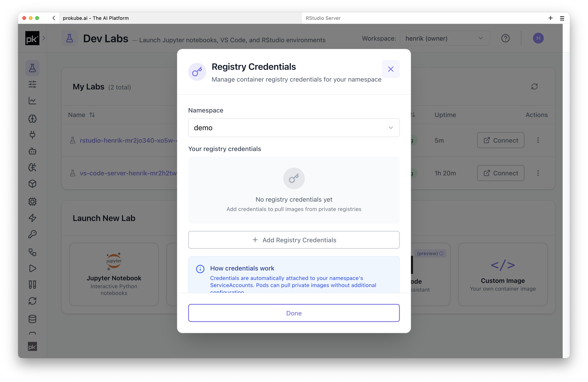Image resolution: width=588 pixels, height=382 pixels.
Task: Open actions menu for vs-code-server row
Action: pyautogui.click(x=538, y=173)
